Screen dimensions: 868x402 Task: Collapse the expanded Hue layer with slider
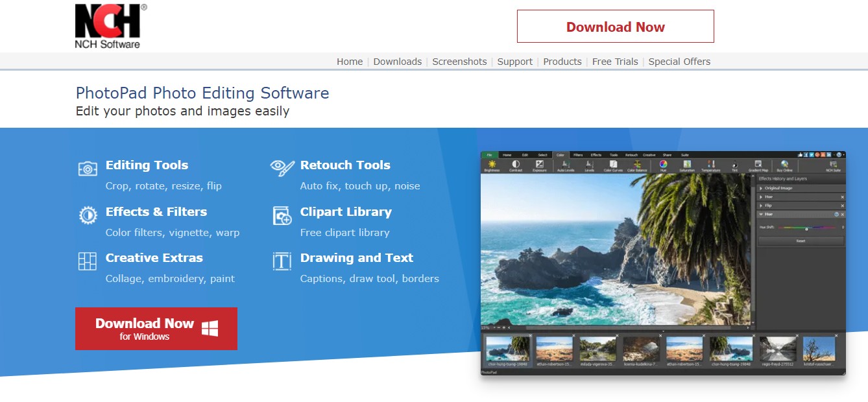click(x=762, y=214)
